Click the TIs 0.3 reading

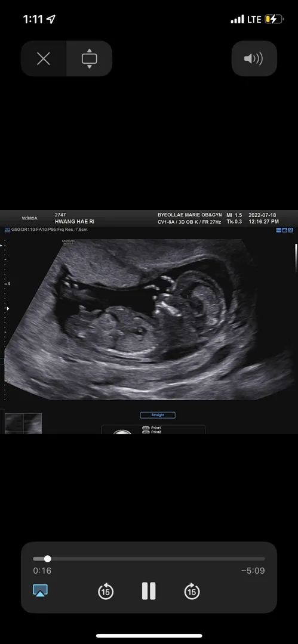[x=234, y=221]
